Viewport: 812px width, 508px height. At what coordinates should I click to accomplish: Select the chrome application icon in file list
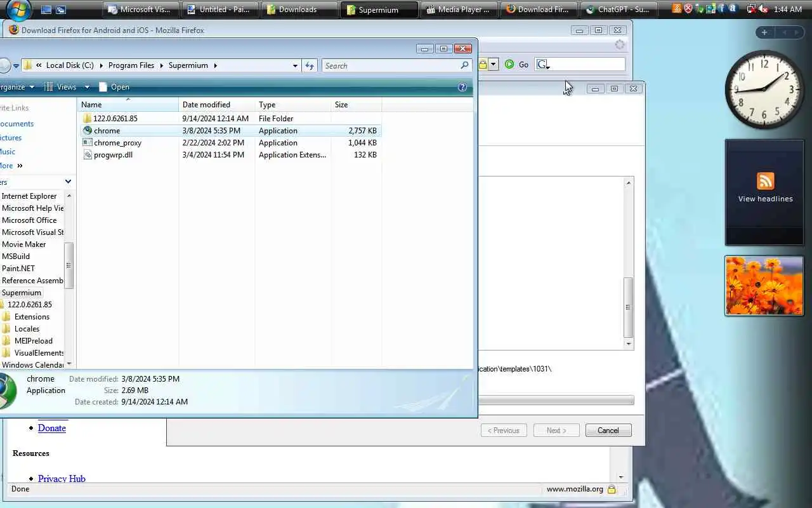point(88,130)
